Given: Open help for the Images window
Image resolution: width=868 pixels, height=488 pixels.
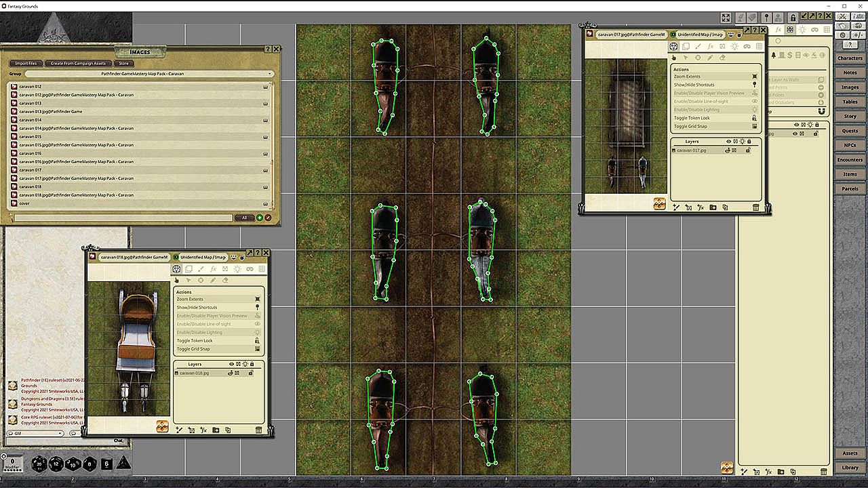Looking at the screenshot, I should coord(269,49).
